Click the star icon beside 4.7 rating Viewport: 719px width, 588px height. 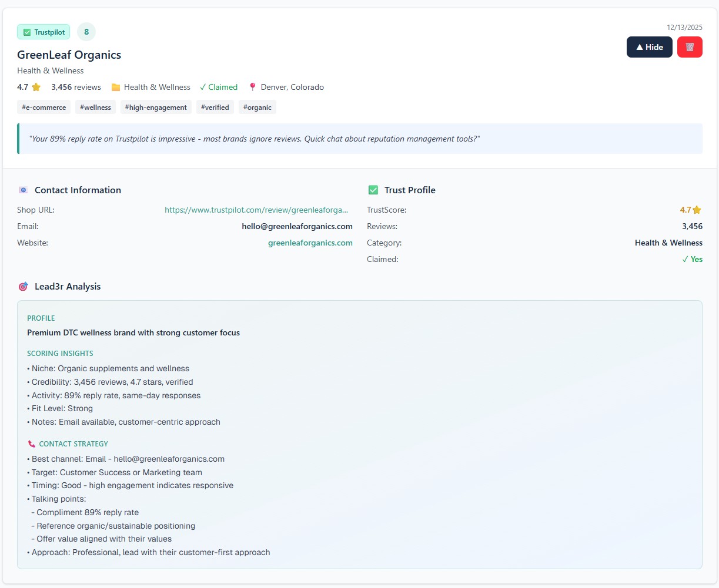(x=36, y=88)
